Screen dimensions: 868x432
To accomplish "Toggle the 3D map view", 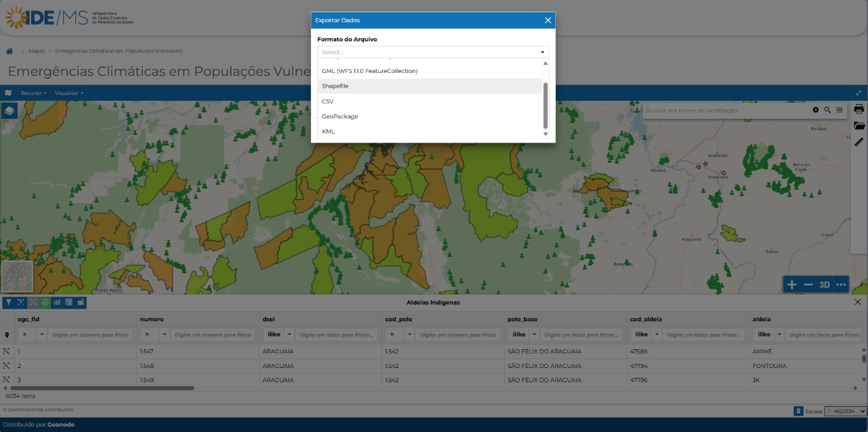I will pyautogui.click(x=824, y=285).
